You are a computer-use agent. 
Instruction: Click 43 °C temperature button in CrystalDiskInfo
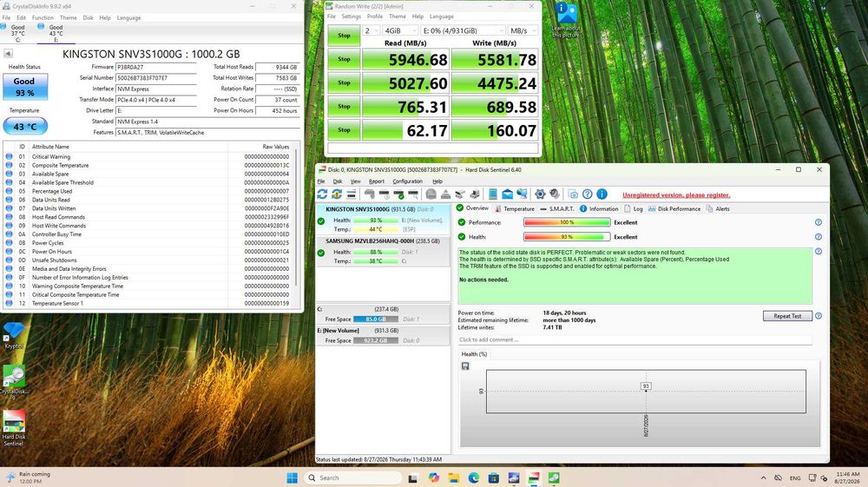[25, 126]
